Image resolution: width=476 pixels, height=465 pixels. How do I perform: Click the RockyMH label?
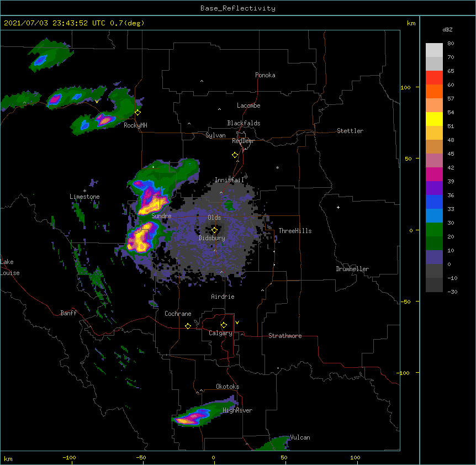135,125
